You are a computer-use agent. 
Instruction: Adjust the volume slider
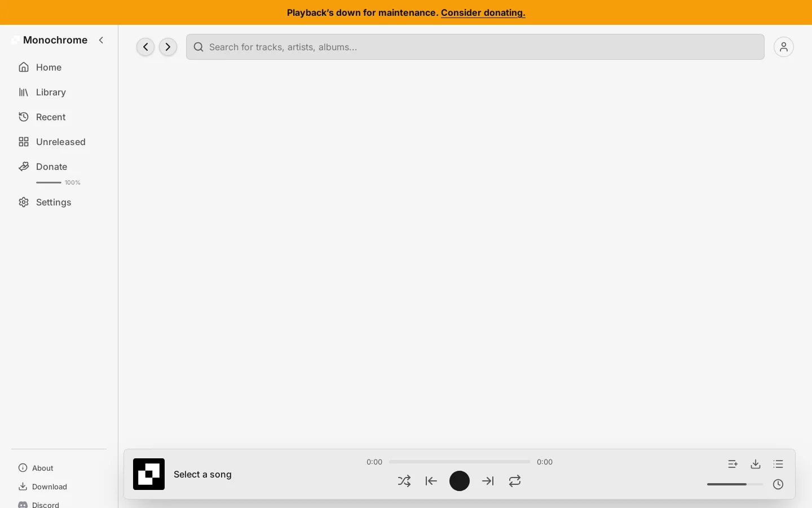click(x=735, y=484)
